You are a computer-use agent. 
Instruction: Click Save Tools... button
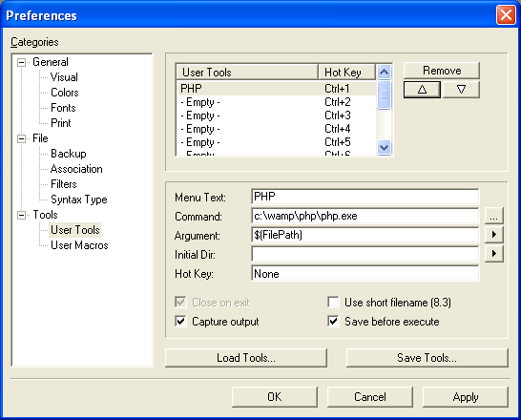427,358
